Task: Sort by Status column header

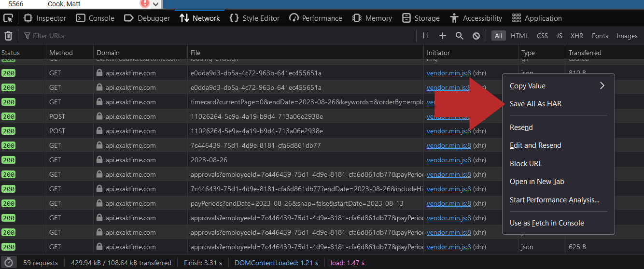Action: point(23,53)
